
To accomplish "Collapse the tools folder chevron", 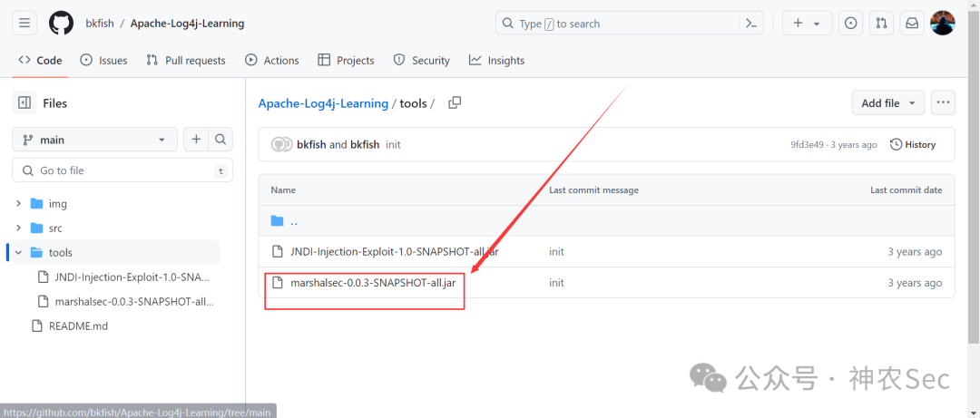I will tap(19, 252).
